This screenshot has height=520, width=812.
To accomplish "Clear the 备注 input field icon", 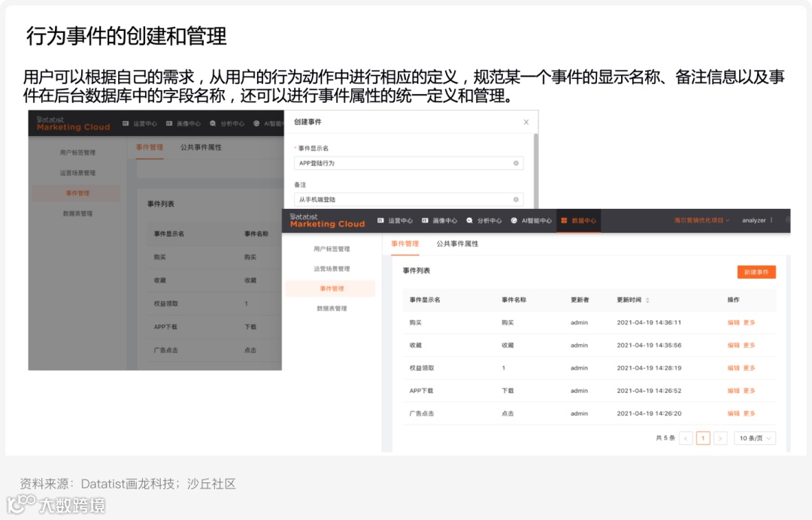I will [x=516, y=199].
